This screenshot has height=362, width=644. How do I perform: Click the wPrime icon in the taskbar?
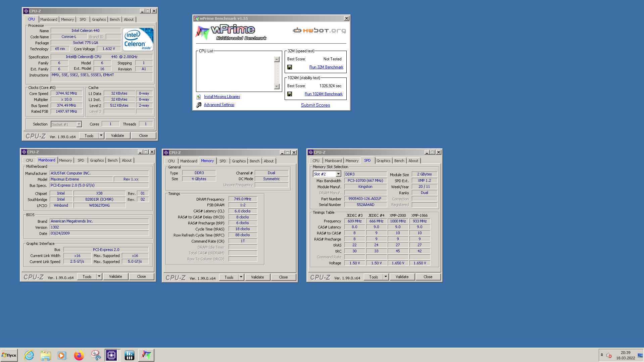[146, 355]
